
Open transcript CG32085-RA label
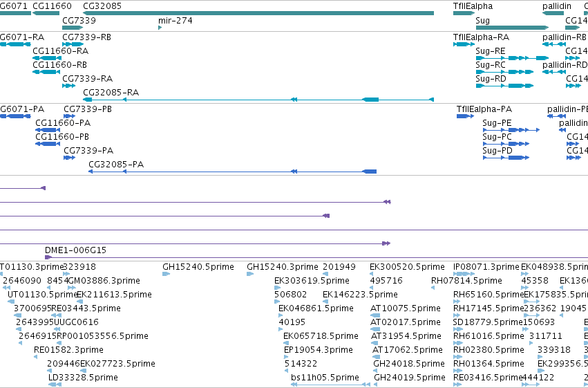pyautogui.click(x=111, y=93)
